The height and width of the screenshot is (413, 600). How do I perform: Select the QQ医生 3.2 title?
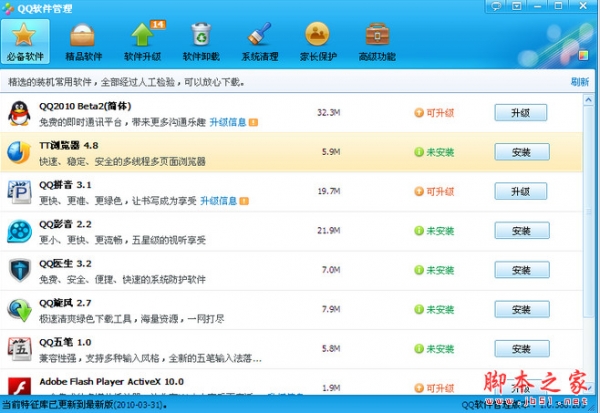coord(65,264)
